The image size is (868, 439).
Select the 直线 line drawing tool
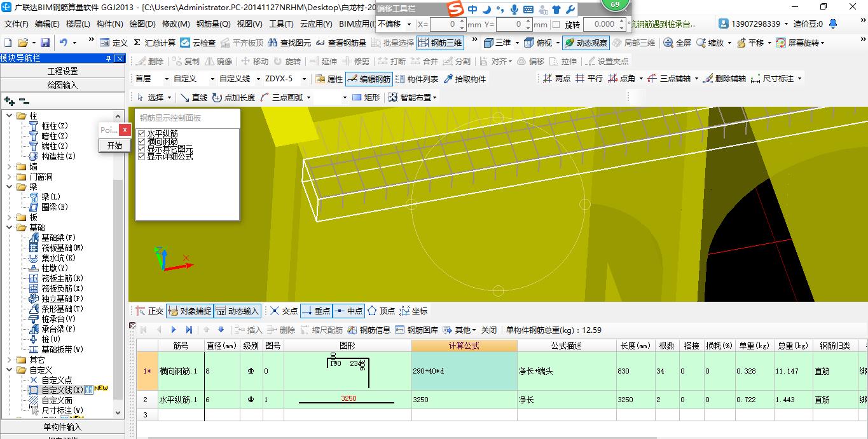[194, 97]
